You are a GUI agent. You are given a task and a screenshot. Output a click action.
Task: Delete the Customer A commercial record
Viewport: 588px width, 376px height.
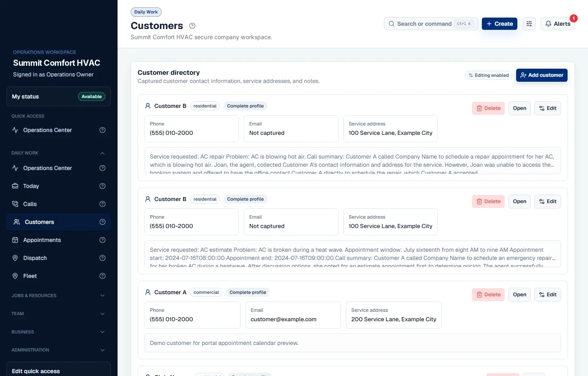point(488,295)
